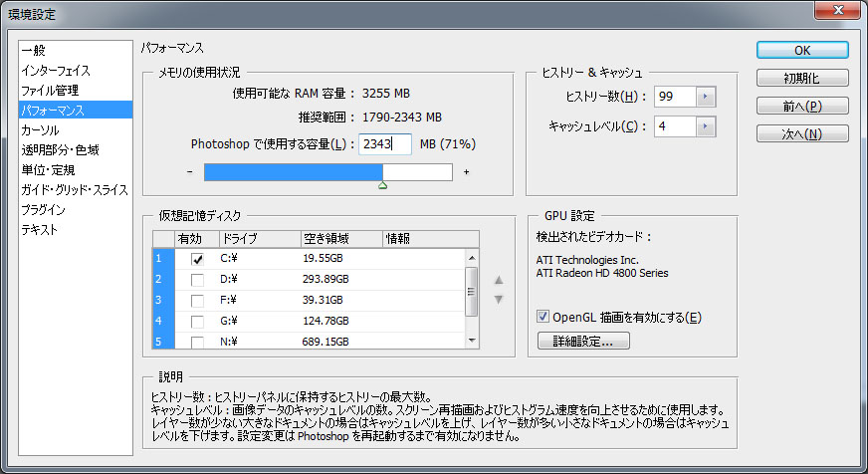Open the ヒストリー数 dropdown arrow

coord(705,97)
